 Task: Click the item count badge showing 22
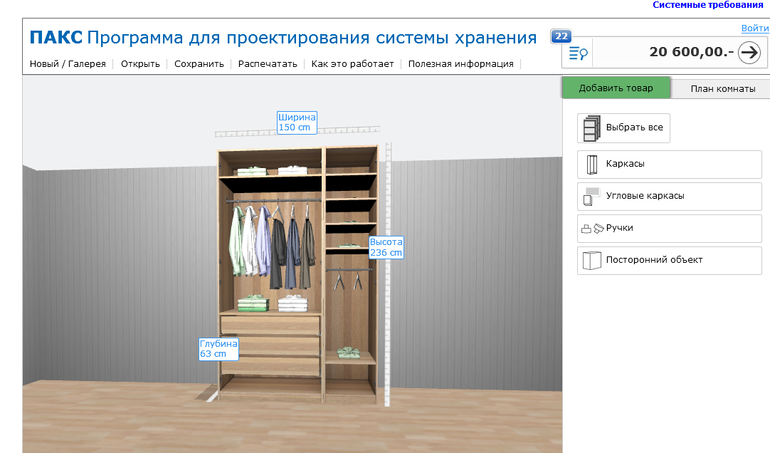[561, 36]
